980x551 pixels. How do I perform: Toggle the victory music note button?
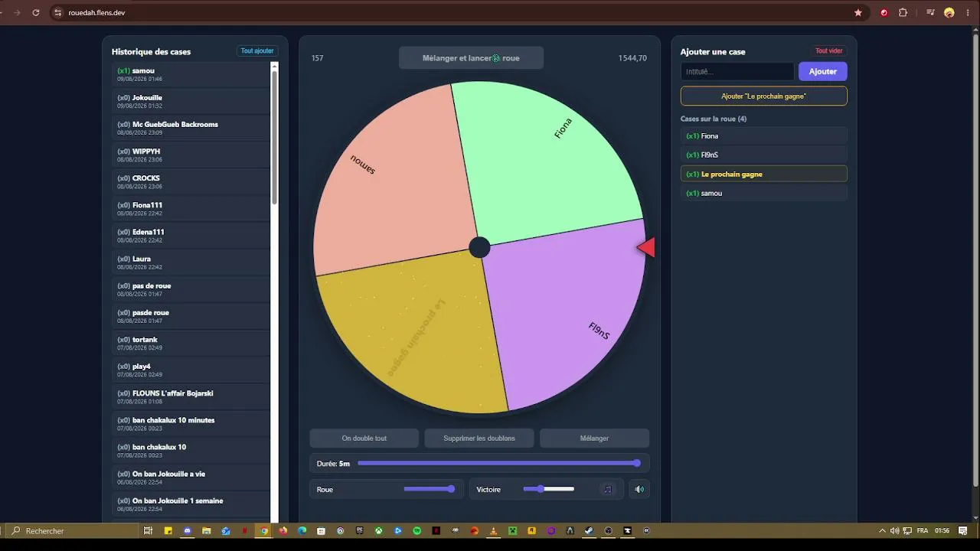point(608,489)
